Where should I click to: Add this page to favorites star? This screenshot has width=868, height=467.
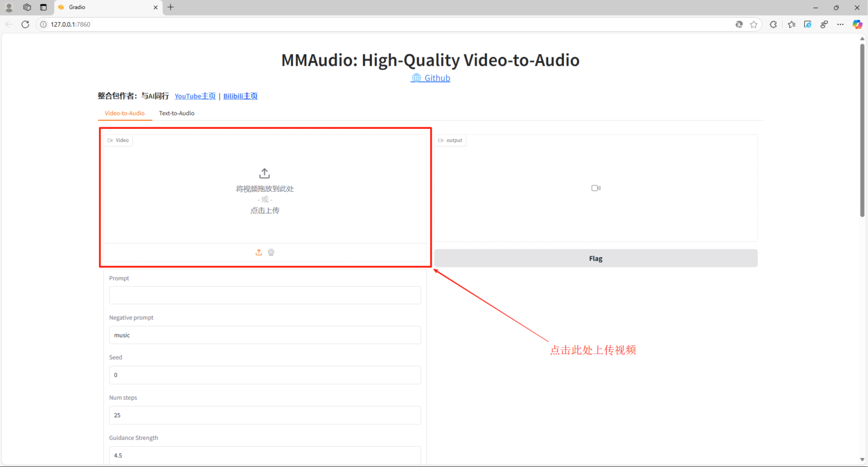coord(754,24)
